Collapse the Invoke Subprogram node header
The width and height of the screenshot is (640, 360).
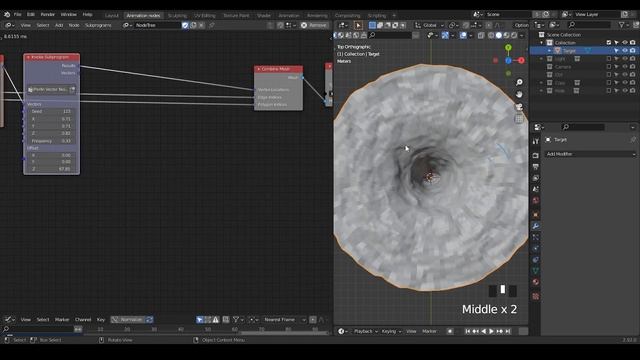(x=28, y=57)
